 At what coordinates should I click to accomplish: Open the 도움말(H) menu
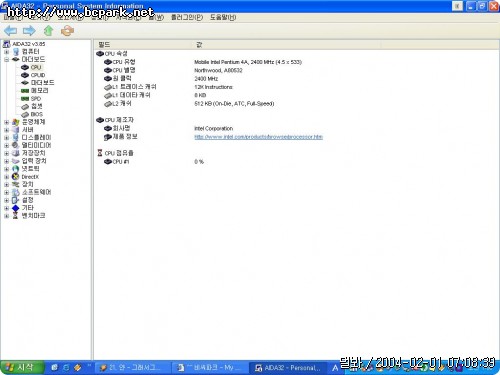(x=223, y=17)
